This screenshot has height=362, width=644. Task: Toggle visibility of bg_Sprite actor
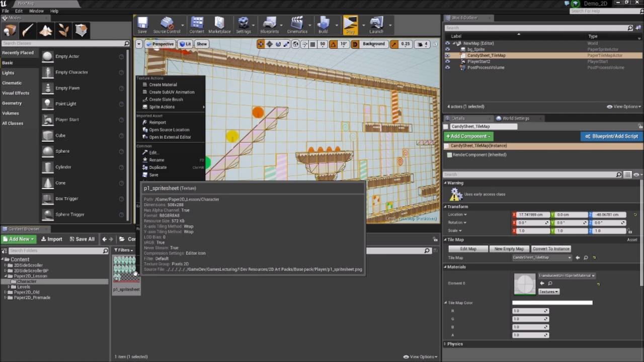coord(447,49)
